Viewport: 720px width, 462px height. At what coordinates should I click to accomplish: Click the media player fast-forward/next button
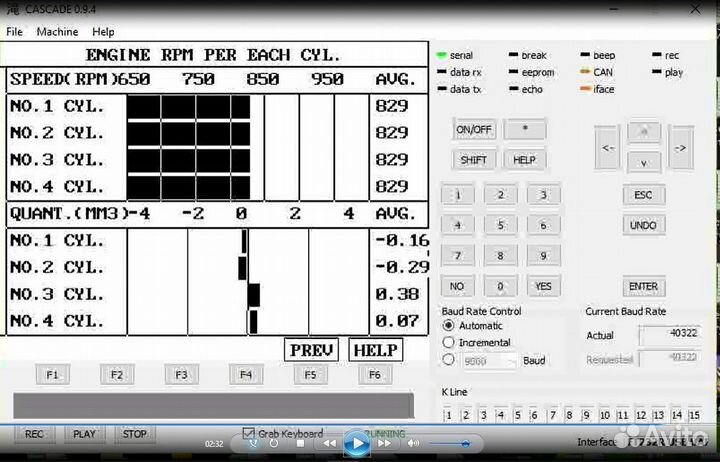click(x=384, y=443)
